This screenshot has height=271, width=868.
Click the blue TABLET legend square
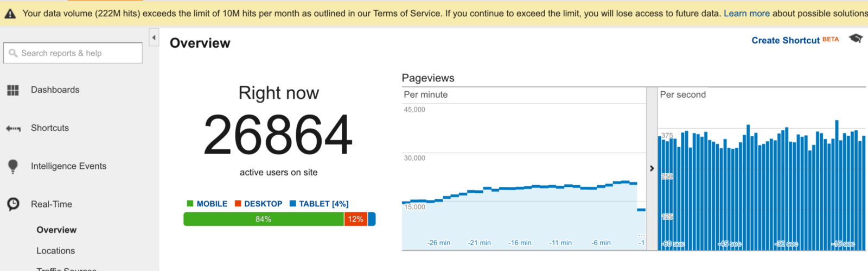coord(293,204)
